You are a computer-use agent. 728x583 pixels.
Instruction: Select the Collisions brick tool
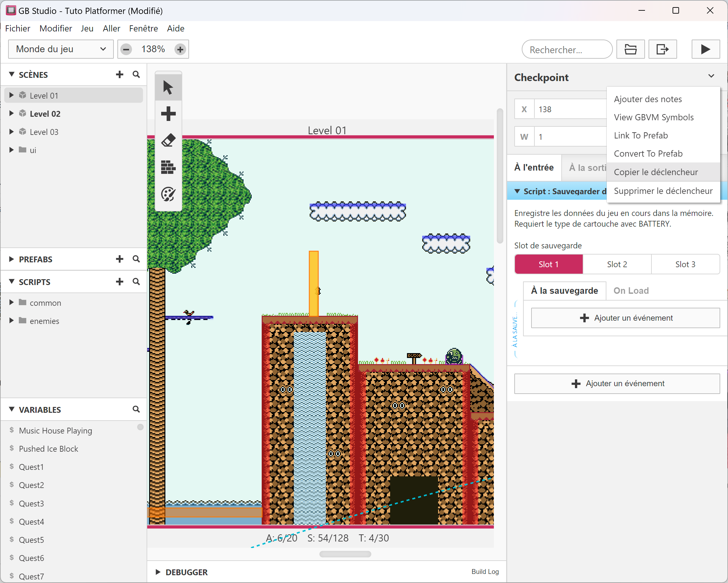(x=168, y=167)
